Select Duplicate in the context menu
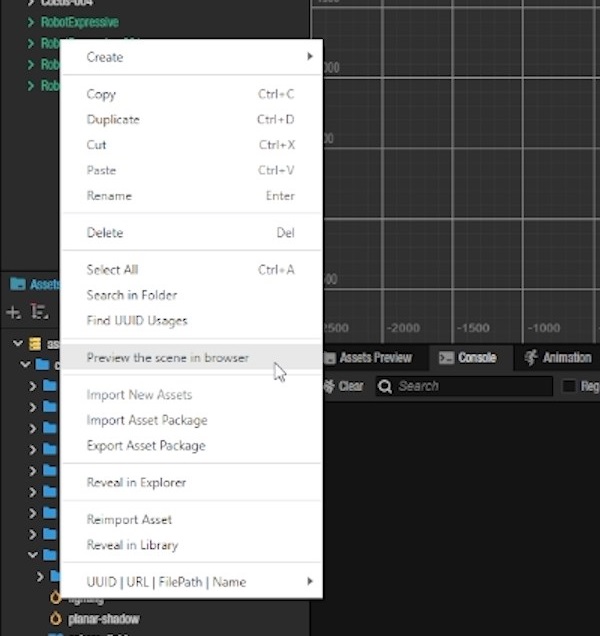Screen dimensions: 600x636 pyautogui.click(x=113, y=120)
